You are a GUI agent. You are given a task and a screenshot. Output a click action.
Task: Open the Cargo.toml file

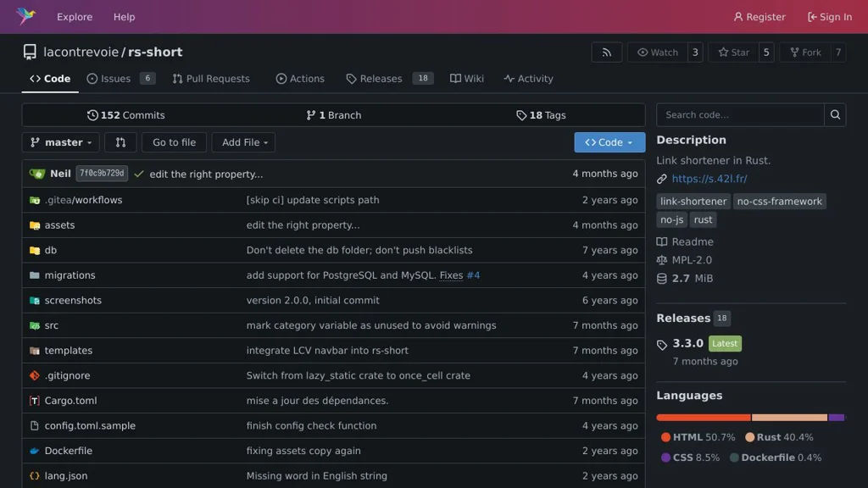point(70,401)
